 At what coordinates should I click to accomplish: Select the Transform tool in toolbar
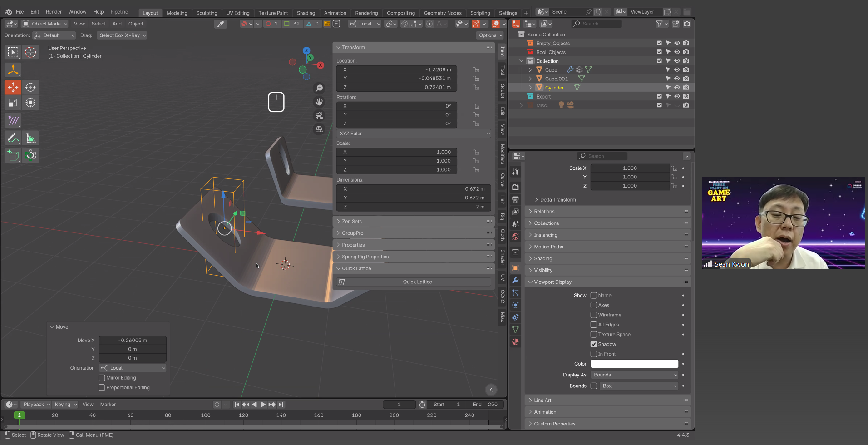30,103
